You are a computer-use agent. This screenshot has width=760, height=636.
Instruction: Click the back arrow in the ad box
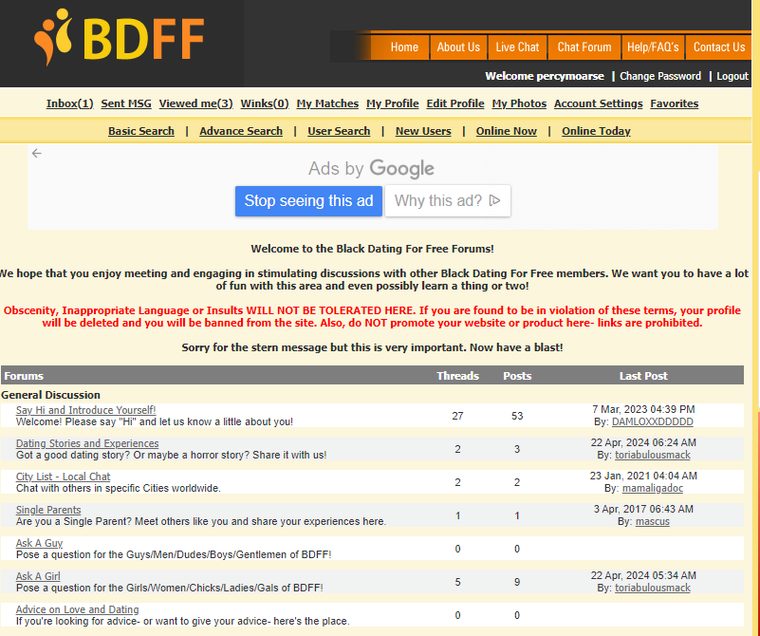37,154
